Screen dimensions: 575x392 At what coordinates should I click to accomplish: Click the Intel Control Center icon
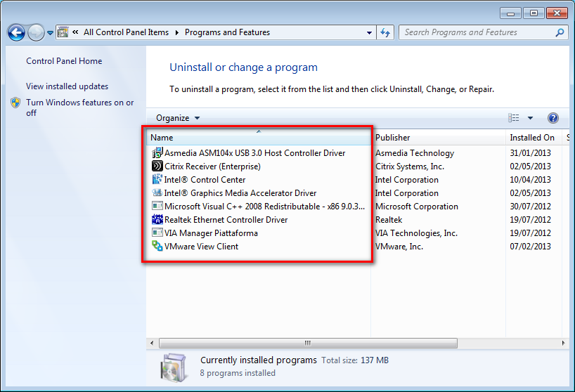tap(157, 179)
